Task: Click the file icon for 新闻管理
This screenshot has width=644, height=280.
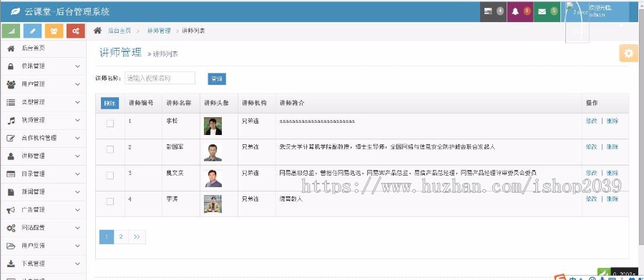Action: (11, 192)
